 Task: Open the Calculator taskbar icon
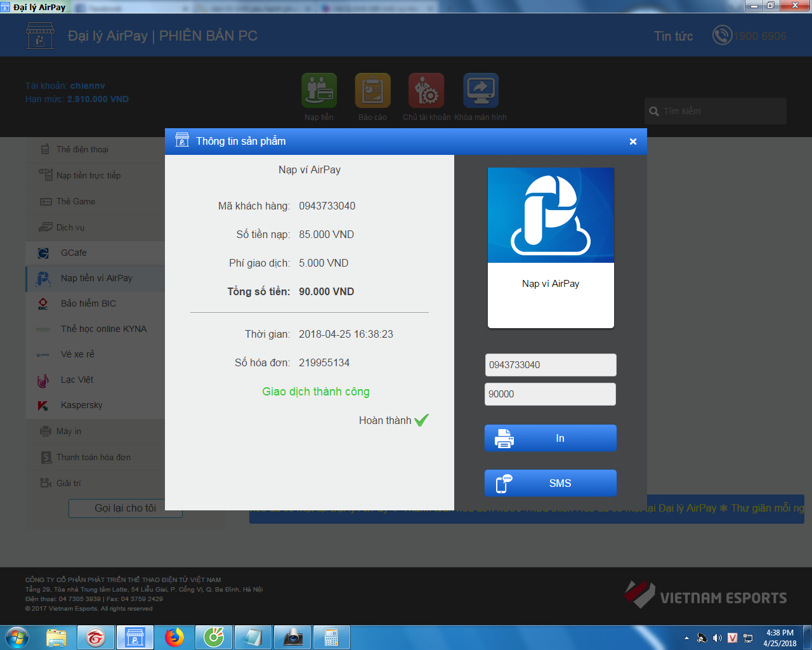331,637
